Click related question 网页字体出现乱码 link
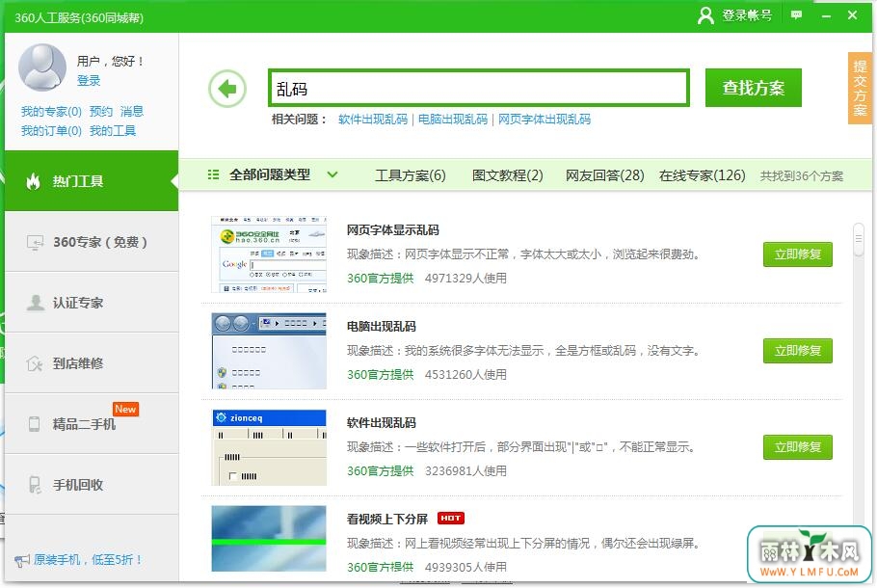The image size is (877, 588). click(x=545, y=120)
